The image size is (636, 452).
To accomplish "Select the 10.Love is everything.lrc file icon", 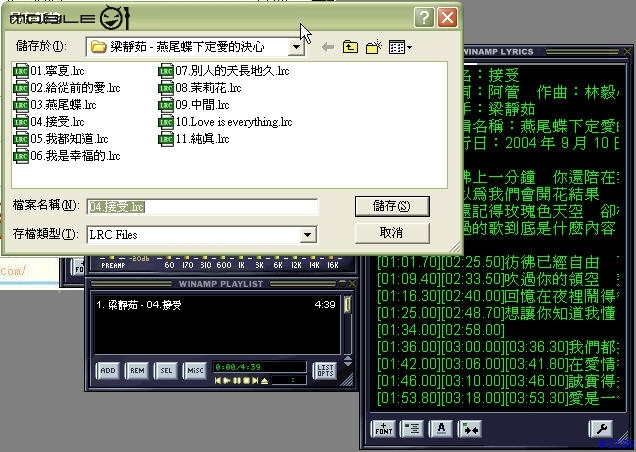I will coord(165,123).
